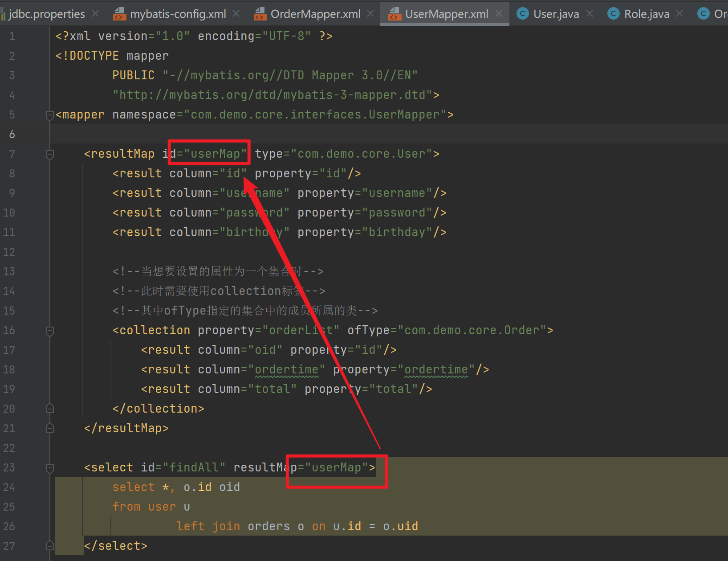Click the "from user u" SQL line
The height and width of the screenshot is (561, 728).
tap(151, 507)
